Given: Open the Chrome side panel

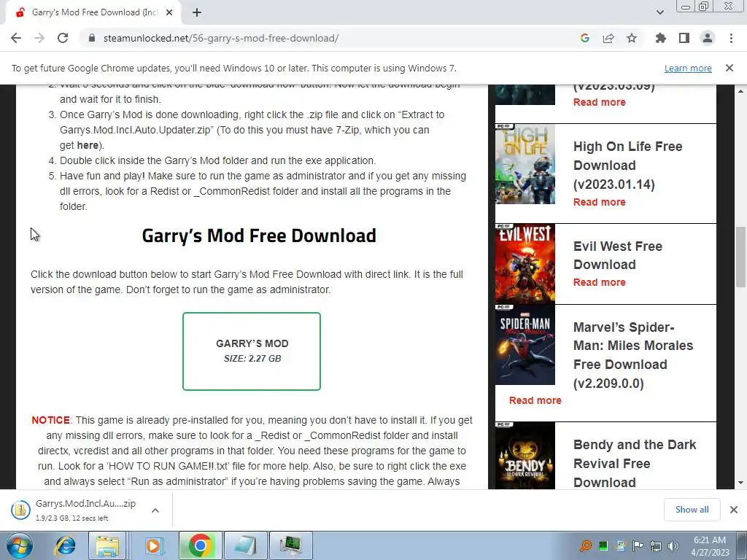Looking at the screenshot, I should tap(684, 38).
